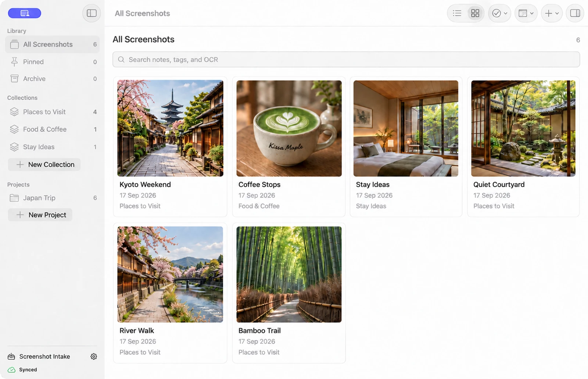Open Food & Coffee collection
The height and width of the screenshot is (379, 588).
(x=53, y=129)
